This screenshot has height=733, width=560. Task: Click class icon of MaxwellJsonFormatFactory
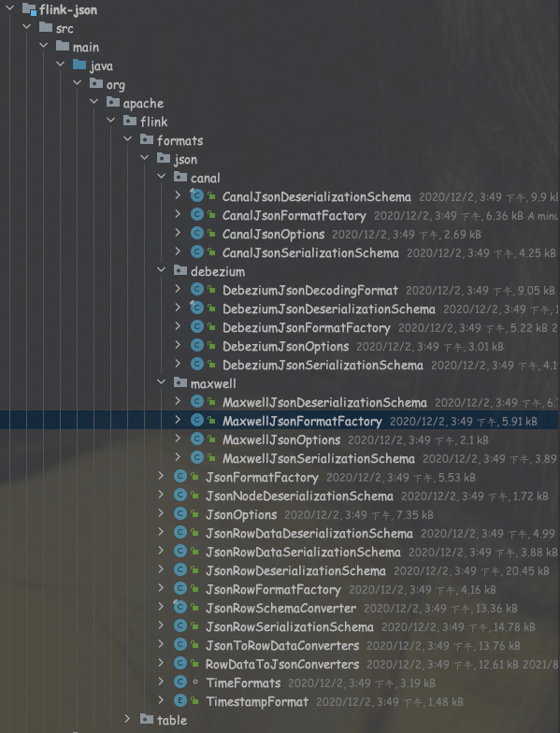pyautogui.click(x=196, y=421)
